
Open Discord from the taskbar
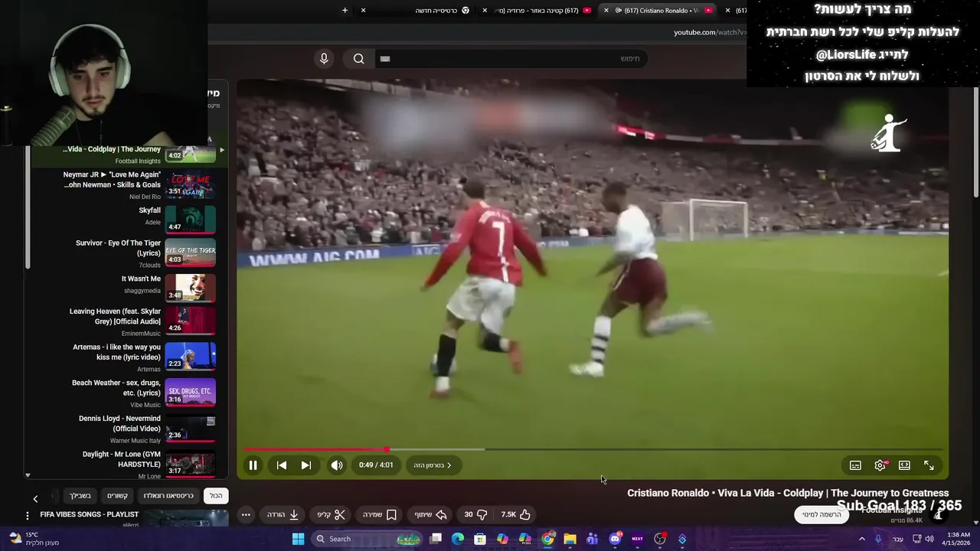pos(615,539)
